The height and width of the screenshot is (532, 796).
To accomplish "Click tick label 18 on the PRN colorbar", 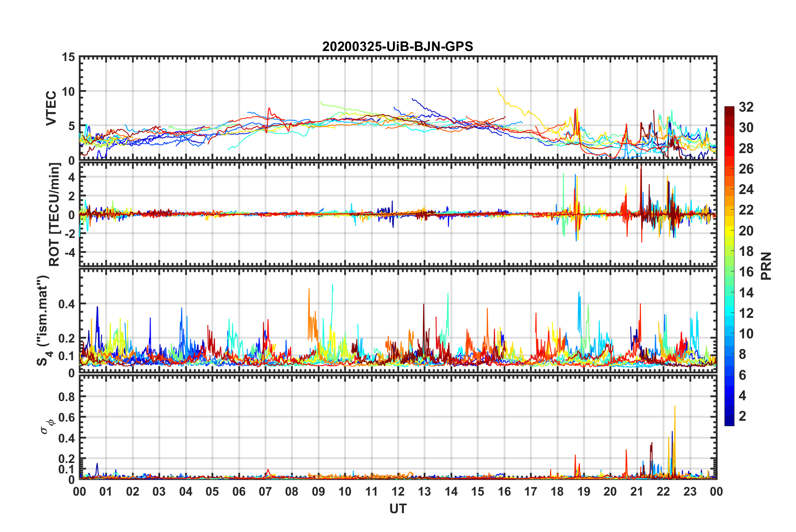I will (x=746, y=251).
